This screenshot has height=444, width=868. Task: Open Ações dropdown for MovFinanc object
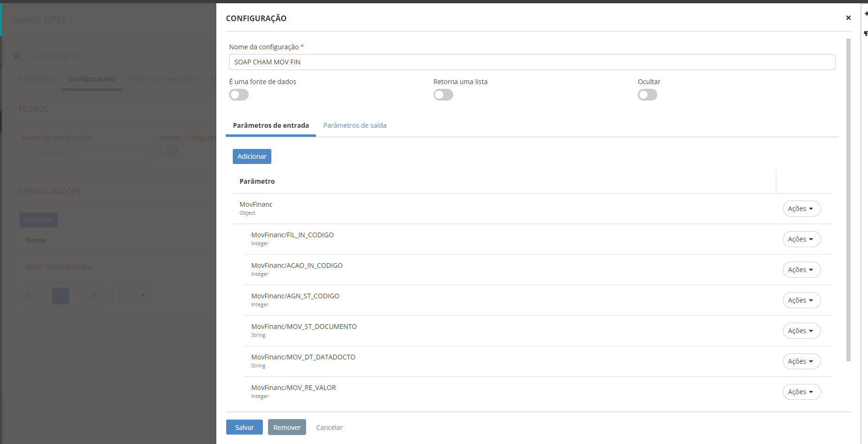tap(801, 209)
